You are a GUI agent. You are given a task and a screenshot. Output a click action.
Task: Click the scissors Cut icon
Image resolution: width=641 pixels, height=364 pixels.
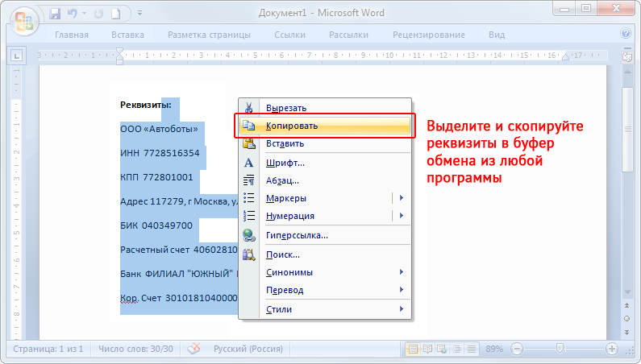coord(248,108)
